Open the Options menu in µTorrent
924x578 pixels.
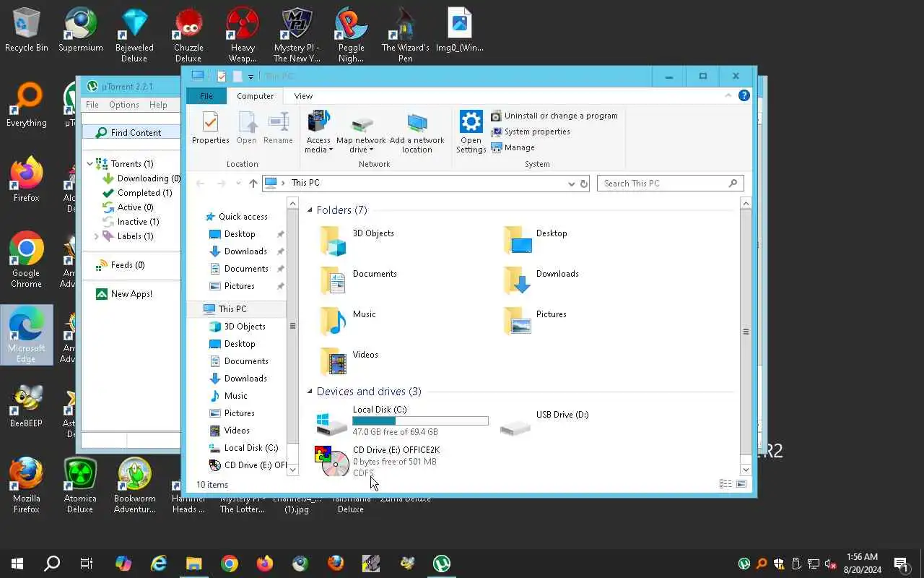[124, 105]
